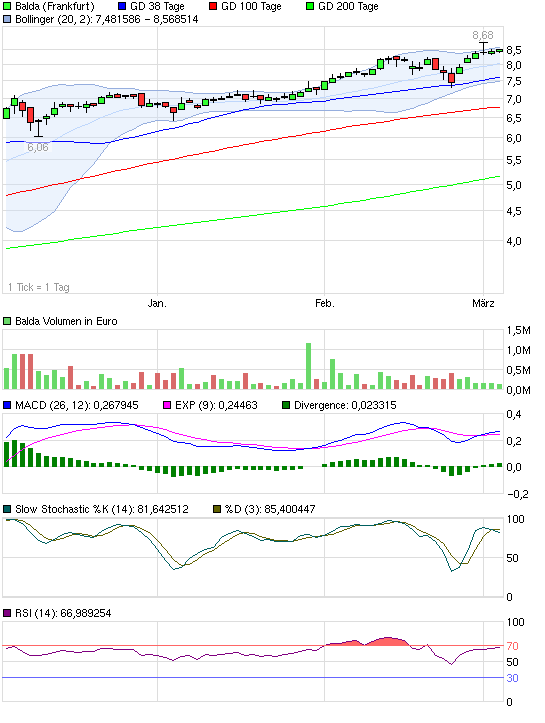Click the red '70' RSI threshold label

click(x=512, y=646)
